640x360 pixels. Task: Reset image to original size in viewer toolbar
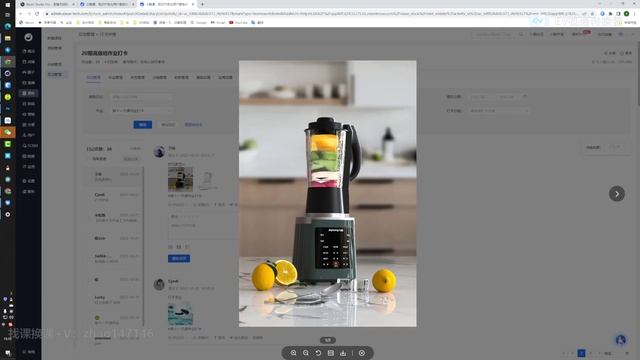click(331, 353)
